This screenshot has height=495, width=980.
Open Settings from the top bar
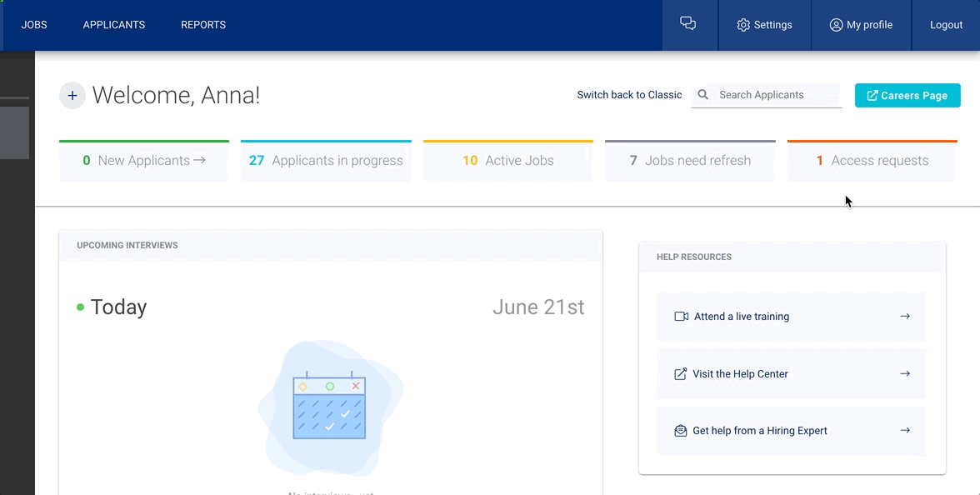(764, 25)
